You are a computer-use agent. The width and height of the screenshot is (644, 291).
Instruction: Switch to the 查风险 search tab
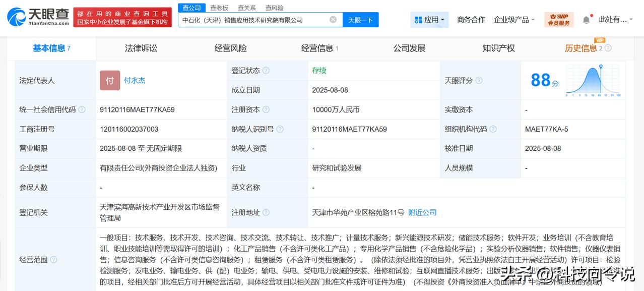[x=275, y=8]
